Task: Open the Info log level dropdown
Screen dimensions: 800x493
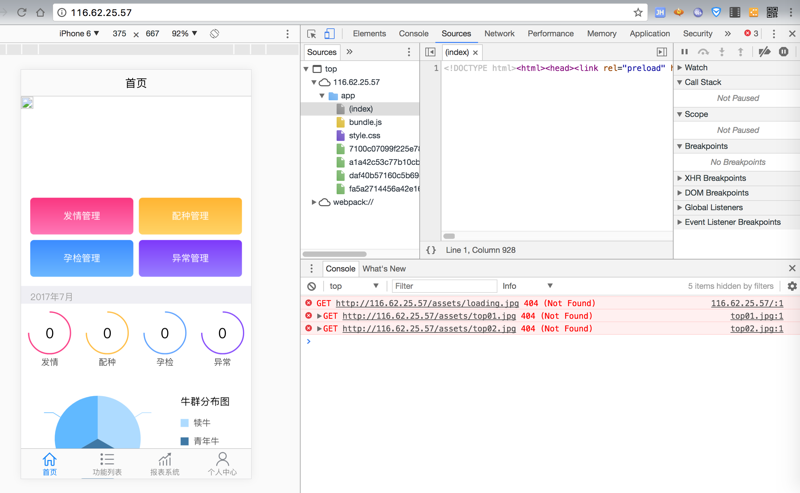Action: pos(527,286)
